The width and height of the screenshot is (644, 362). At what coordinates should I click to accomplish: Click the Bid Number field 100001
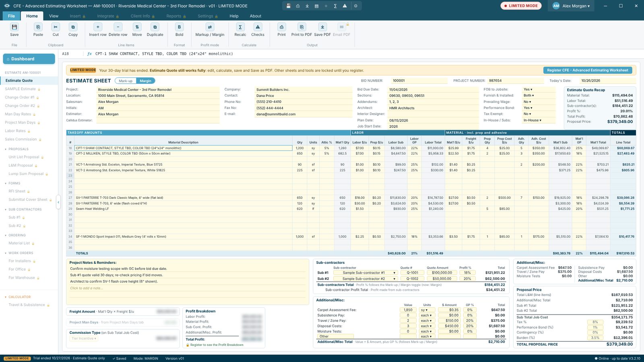point(419,80)
